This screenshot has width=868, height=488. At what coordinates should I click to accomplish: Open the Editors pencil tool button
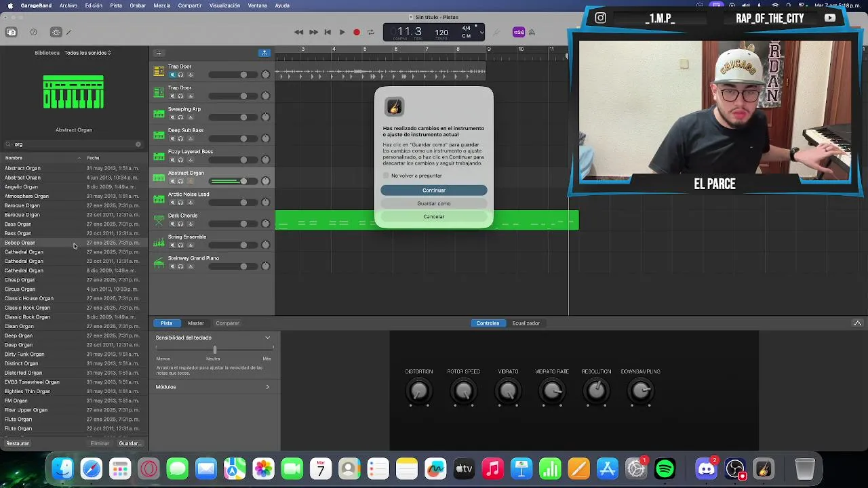68,32
